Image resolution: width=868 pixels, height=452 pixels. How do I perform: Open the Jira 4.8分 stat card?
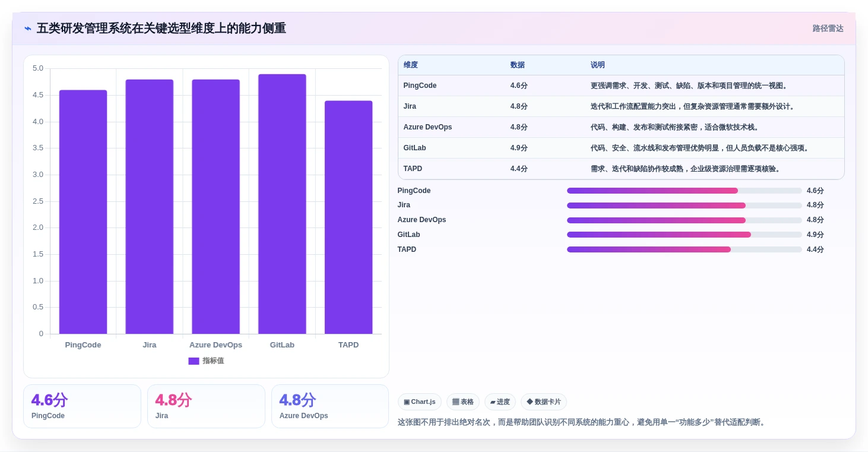click(x=206, y=406)
